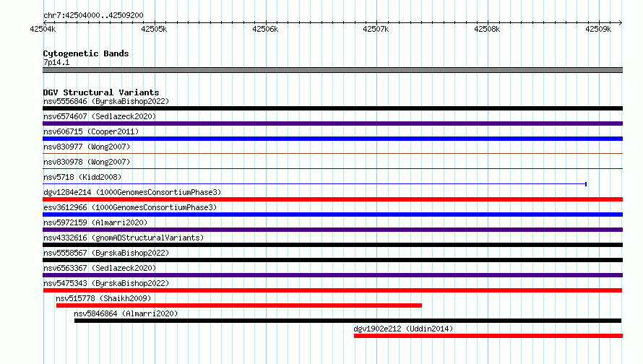Image resolution: width=643 pixels, height=364 pixels.
Task: Open the nsv5846864 (Almarri2020) label
Action: click(126, 313)
